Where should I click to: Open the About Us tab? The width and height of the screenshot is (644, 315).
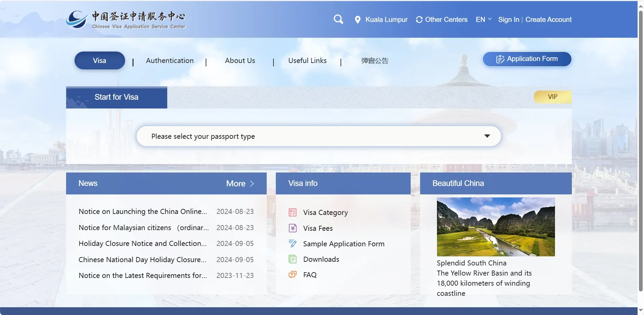pyautogui.click(x=240, y=61)
